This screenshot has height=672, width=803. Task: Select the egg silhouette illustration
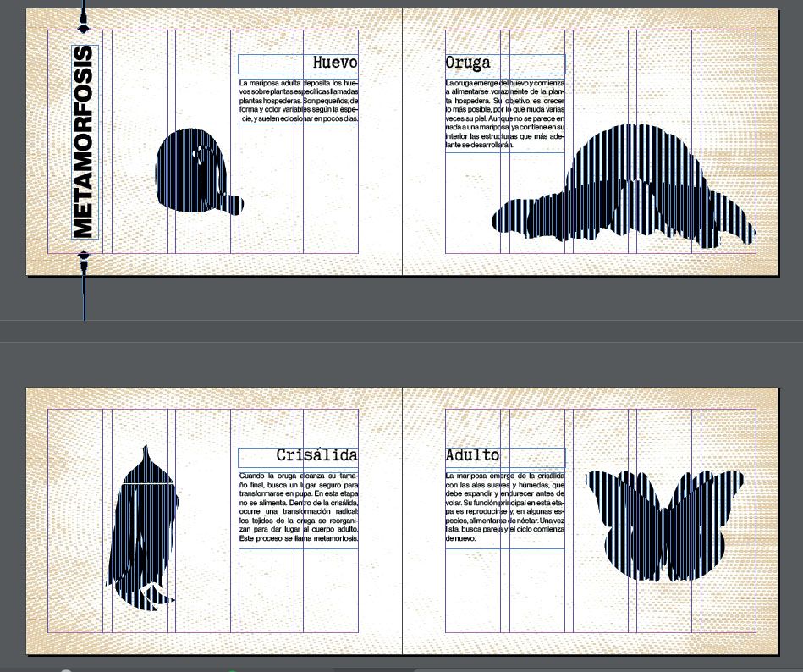[199, 172]
